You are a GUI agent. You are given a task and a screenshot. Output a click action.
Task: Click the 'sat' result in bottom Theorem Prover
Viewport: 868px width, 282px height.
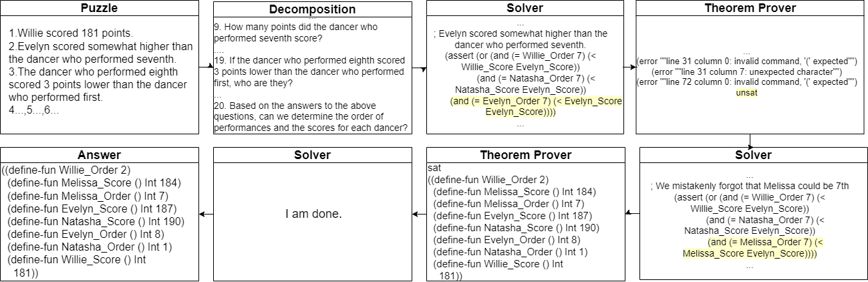pos(434,168)
